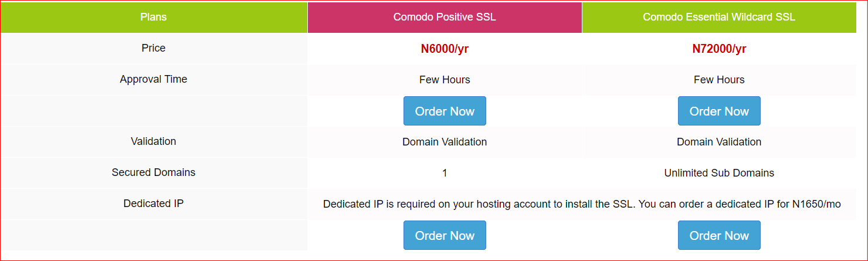Image resolution: width=868 pixels, height=261 pixels.
Task: Click the N6000/yr price
Action: tap(445, 49)
